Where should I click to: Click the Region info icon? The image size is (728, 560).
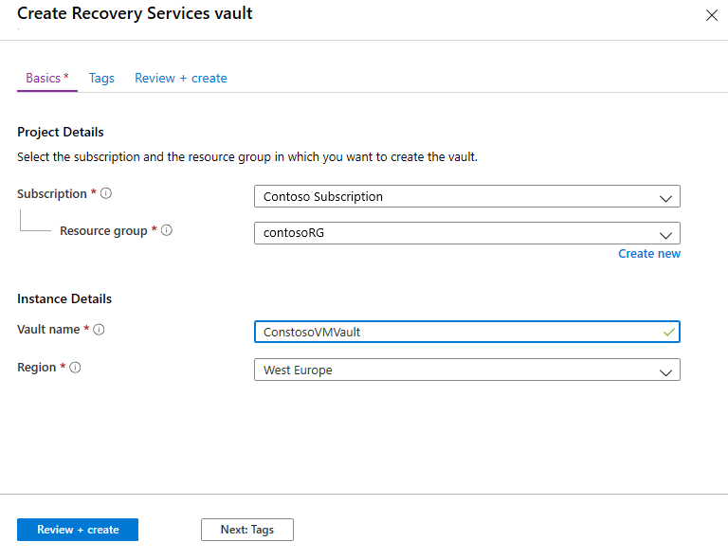pos(76,368)
